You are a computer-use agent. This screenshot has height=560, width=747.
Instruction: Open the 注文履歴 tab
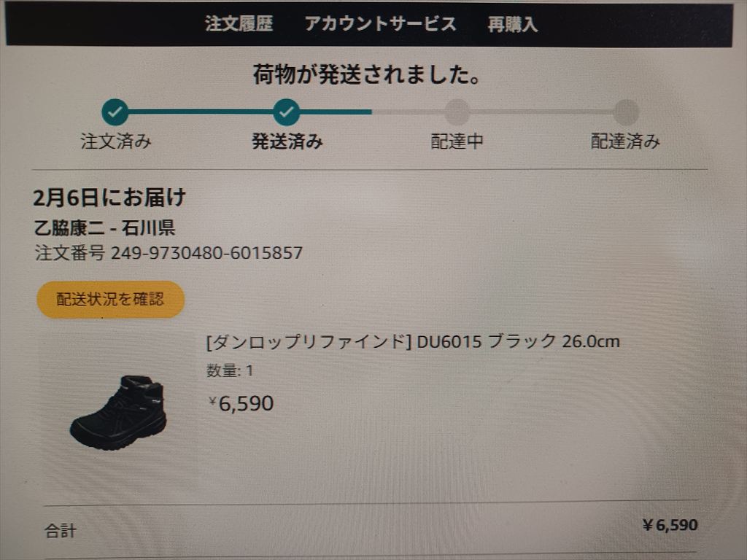tap(239, 23)
